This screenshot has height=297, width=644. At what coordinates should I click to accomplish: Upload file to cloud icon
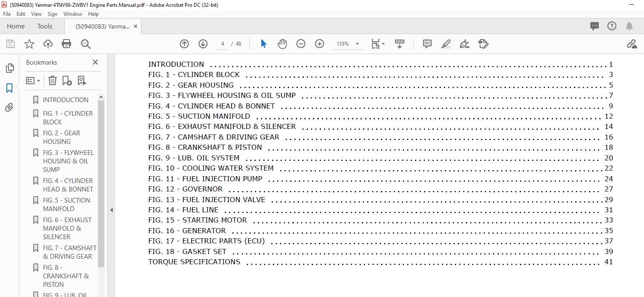point(48,44)
